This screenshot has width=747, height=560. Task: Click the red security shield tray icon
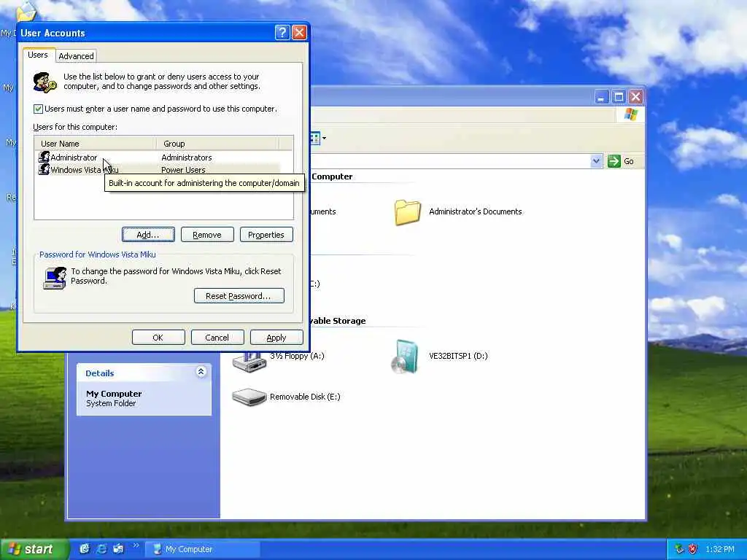coord(693,549)
